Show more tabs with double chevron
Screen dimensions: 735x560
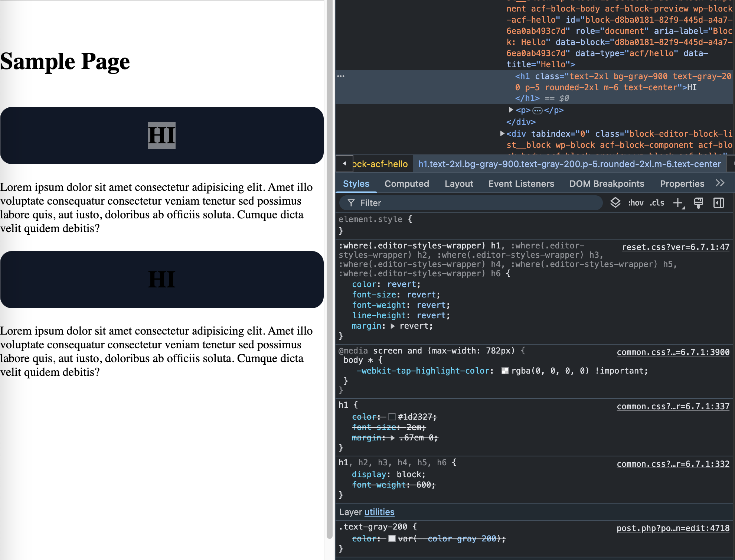pos(720,183)
